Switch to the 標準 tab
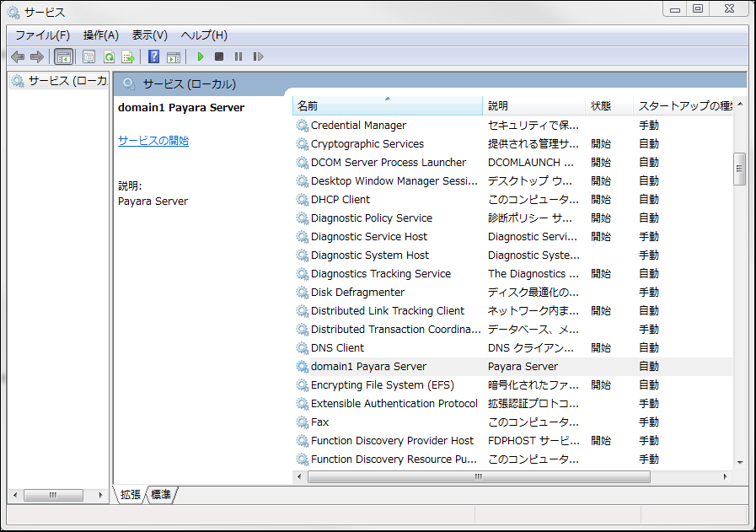This screenshot has width=756, height=532. (161, 495)
